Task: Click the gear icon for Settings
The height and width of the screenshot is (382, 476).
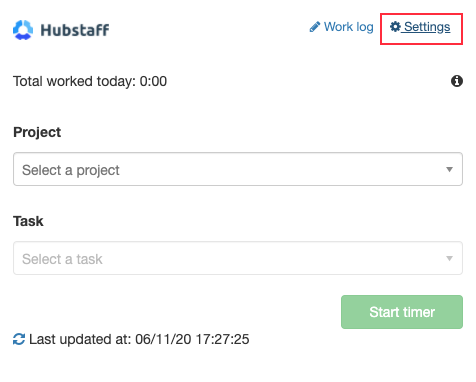Action: [x=395, y=27]
